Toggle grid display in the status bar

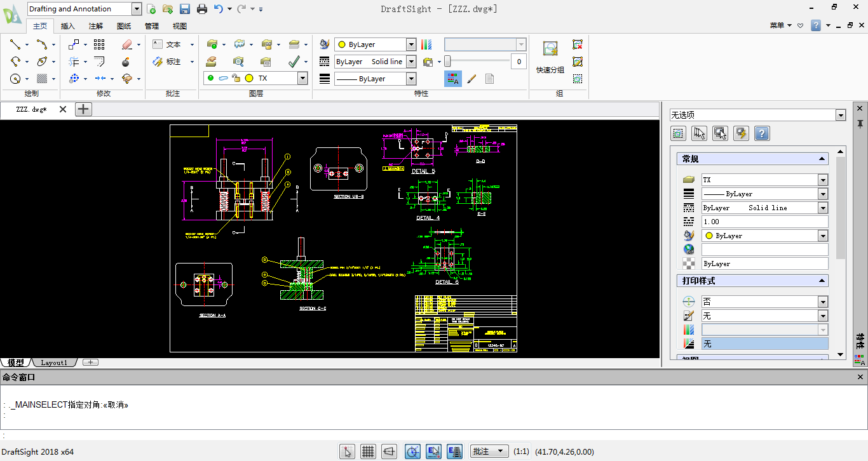368,451
